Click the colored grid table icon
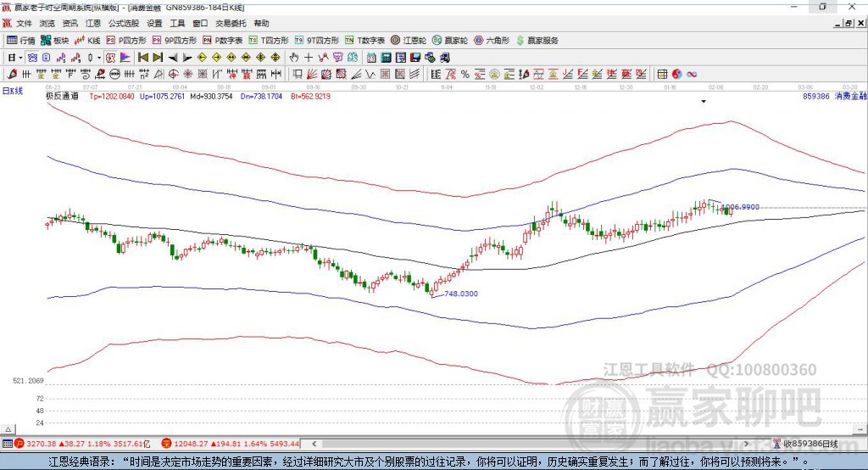The width and height of the screenshot is (868, 470). coord(662,74)
